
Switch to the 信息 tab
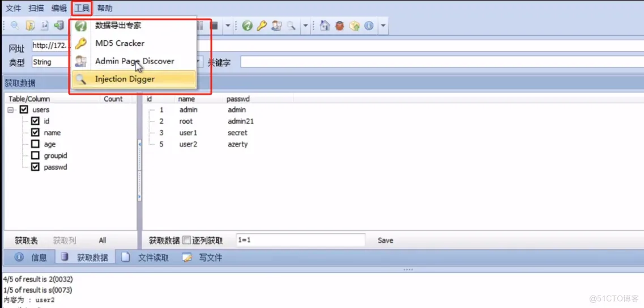(x=31, y=258)
